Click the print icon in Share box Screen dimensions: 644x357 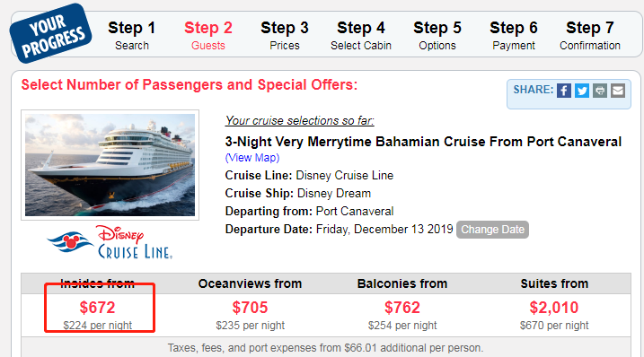coord(600,91)
